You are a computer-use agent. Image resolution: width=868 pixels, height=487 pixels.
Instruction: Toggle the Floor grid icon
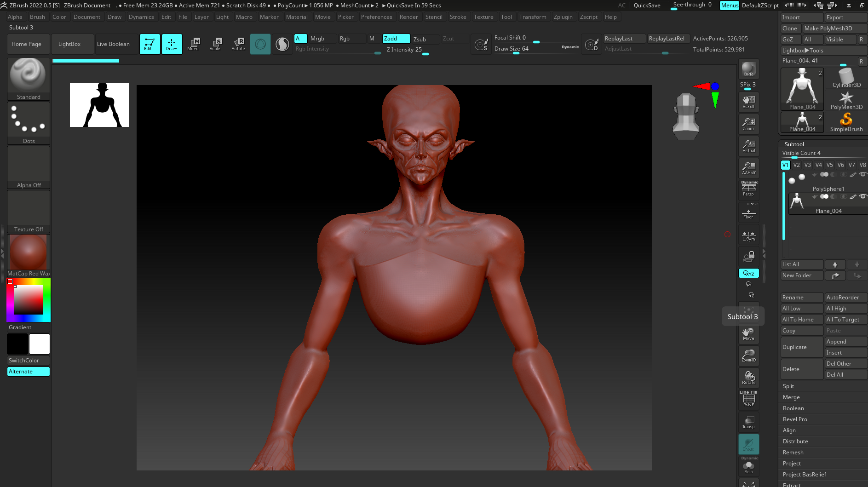(748, 214)
